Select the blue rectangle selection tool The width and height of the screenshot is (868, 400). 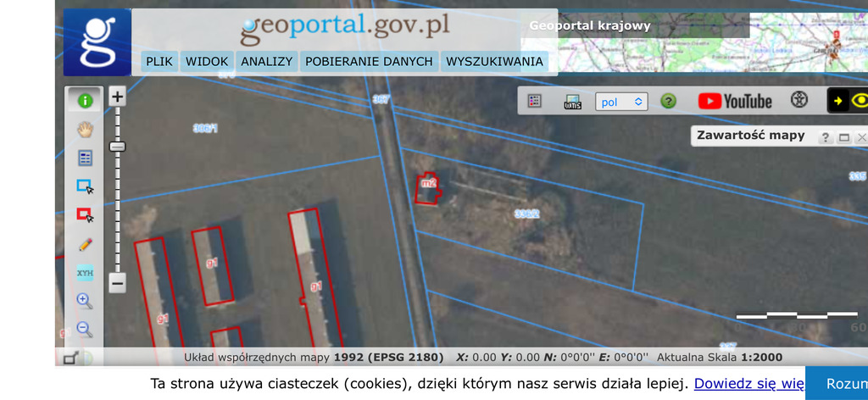click(85, 186)
